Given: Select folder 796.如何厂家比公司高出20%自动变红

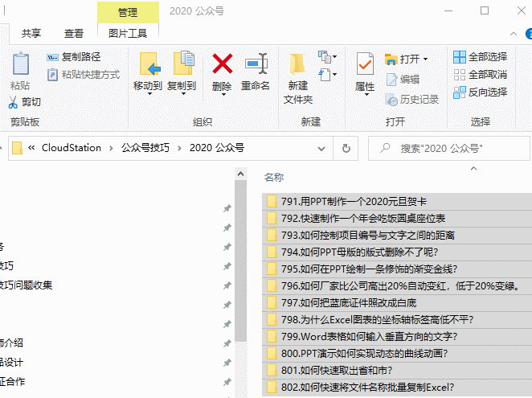Looking at the screenshot, I should click(x=397, y=286).
